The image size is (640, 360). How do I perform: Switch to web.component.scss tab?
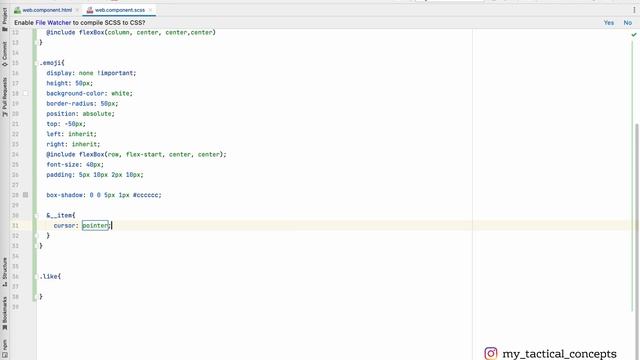pos(119,10)
